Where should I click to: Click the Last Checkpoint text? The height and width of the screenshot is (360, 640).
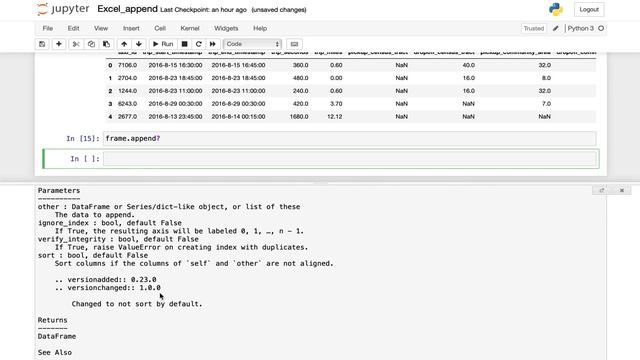click(203, 10)
